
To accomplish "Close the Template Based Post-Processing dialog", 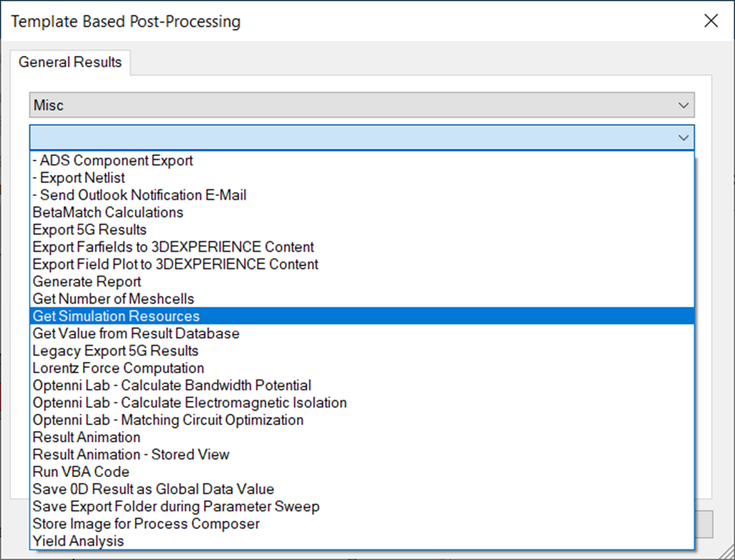I will tap(711, 20).
